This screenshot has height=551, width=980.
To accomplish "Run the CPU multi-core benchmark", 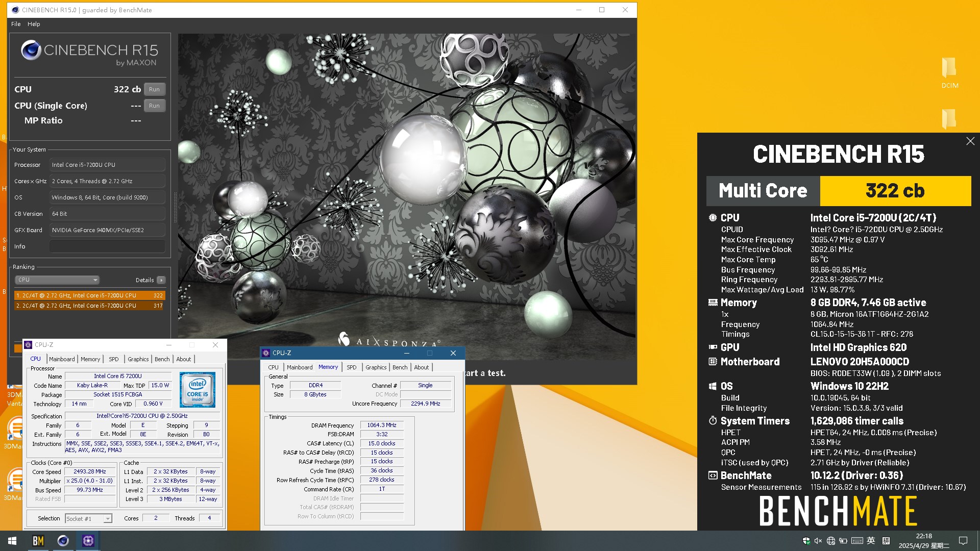I will pos(154,89).
